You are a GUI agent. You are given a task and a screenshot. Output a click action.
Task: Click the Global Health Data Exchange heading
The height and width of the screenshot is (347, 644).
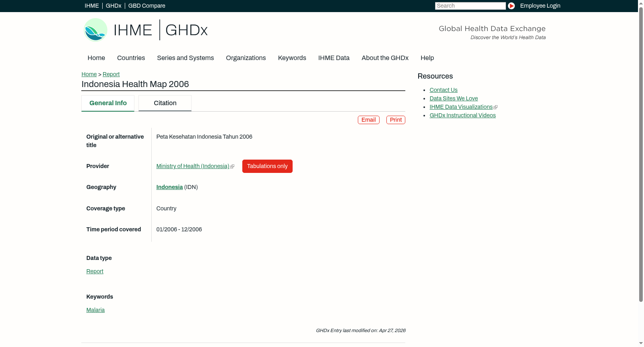coord(492,29)
